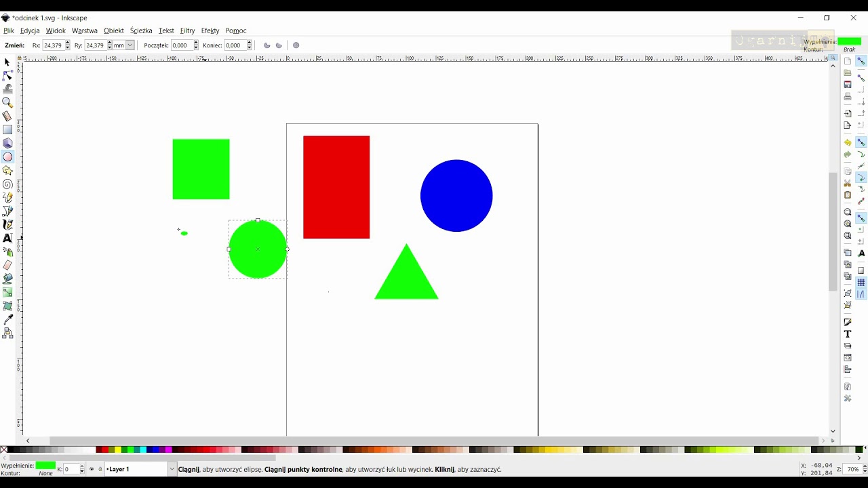The width and height of the screenshot is (868, 488).
Task: Select the Color Dropper tool
Action: click(7, 320)
